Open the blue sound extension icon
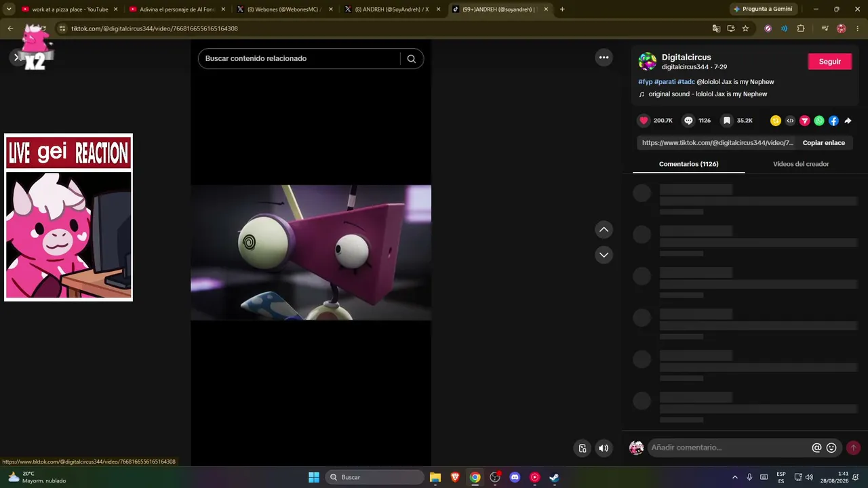Screen dimensions: 868x488 pyautogui.click(x=784, y=28)
